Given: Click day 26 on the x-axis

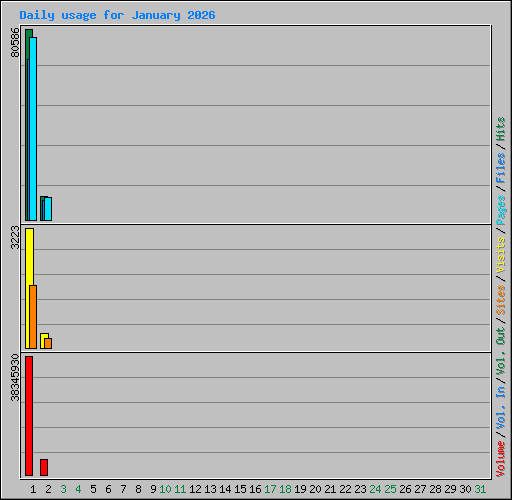Looking at the screenshot, I should 405,489.
